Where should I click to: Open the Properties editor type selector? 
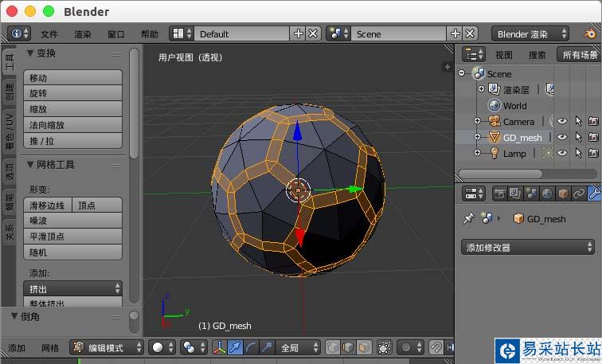[473, 194]
